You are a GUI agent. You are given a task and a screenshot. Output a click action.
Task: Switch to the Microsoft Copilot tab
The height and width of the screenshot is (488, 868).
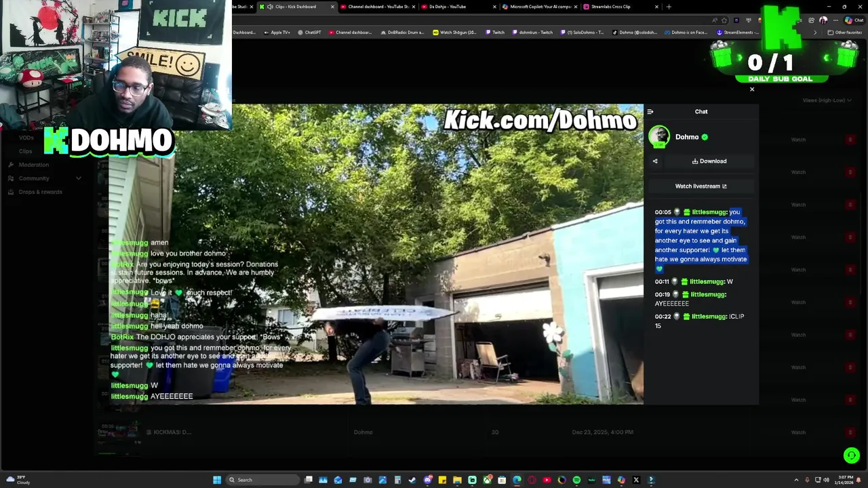coord(540,7)
